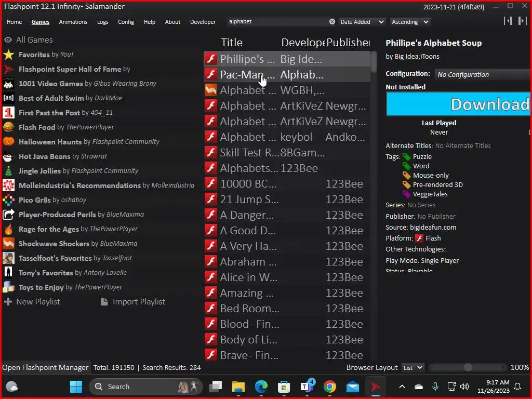This screenshot has width=532, height=399.
Task: Select the Halloween Haunts pumpkin icon
Action: tap(8, 142)
